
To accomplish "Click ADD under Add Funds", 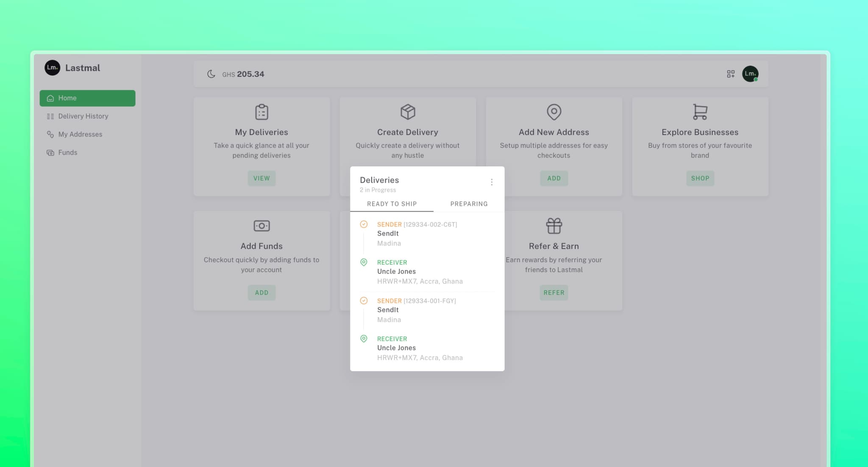I will pos(262,293).
